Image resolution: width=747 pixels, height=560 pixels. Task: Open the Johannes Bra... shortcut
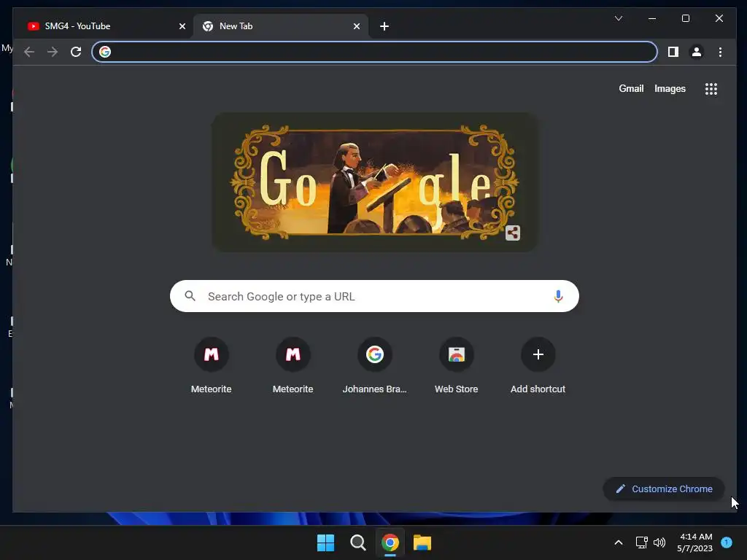click(x=374, y=365)
